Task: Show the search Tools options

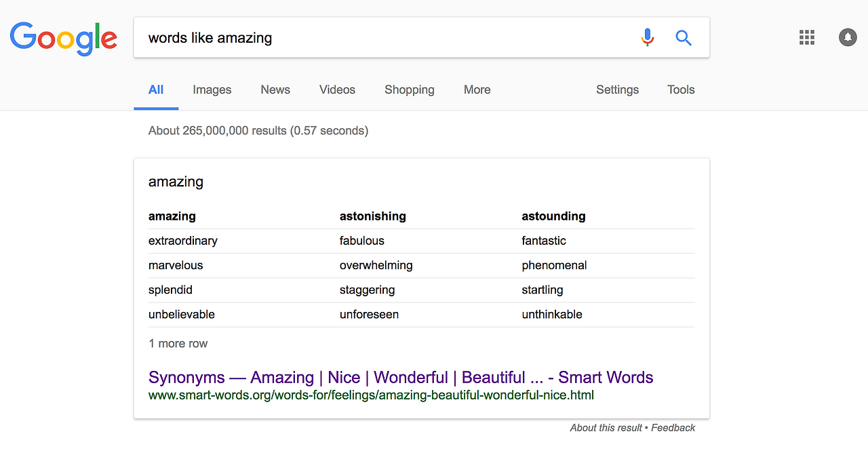Action: 681,90
